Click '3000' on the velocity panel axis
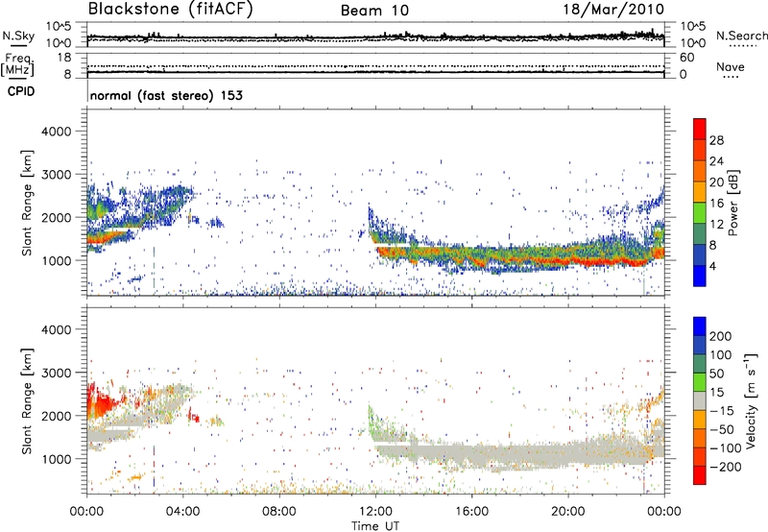The width and height of the screenshot is (768, 532). (56, 373)
